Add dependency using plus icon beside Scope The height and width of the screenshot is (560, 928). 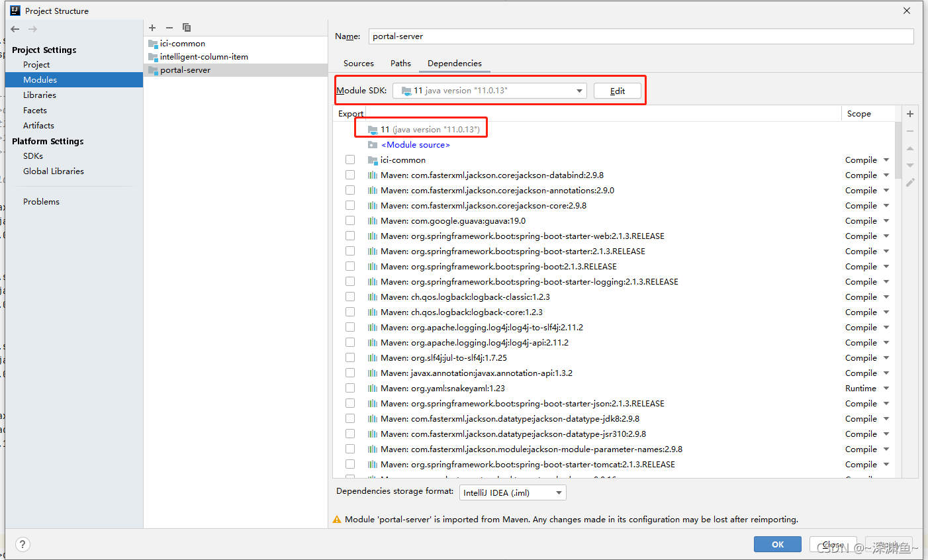click(x=910, y=114)
